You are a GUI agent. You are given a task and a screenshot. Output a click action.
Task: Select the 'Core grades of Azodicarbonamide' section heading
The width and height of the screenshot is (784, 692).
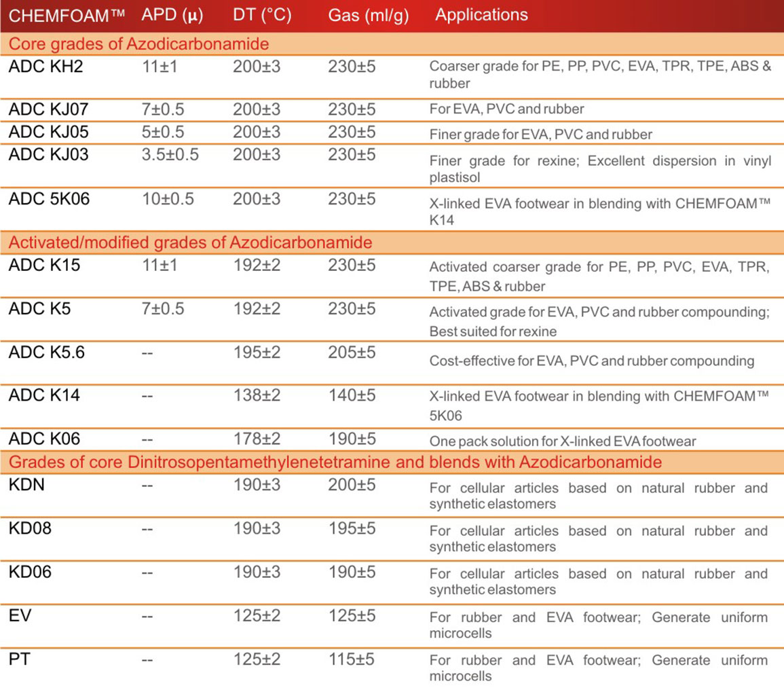point(139,44)
